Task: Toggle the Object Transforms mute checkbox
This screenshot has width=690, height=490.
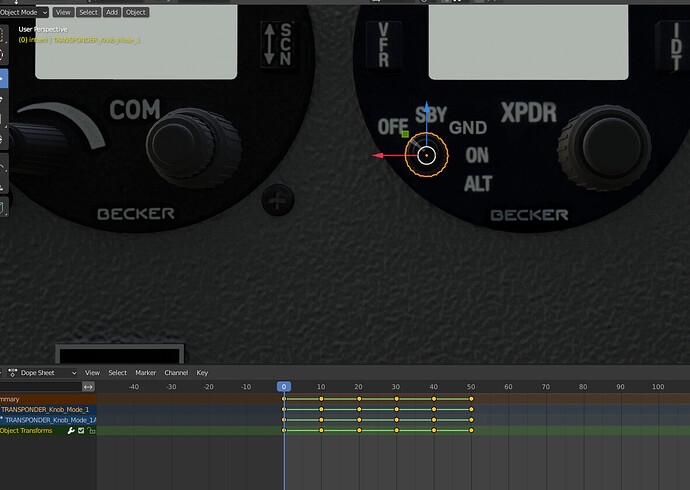Action: tap(81, 431)
